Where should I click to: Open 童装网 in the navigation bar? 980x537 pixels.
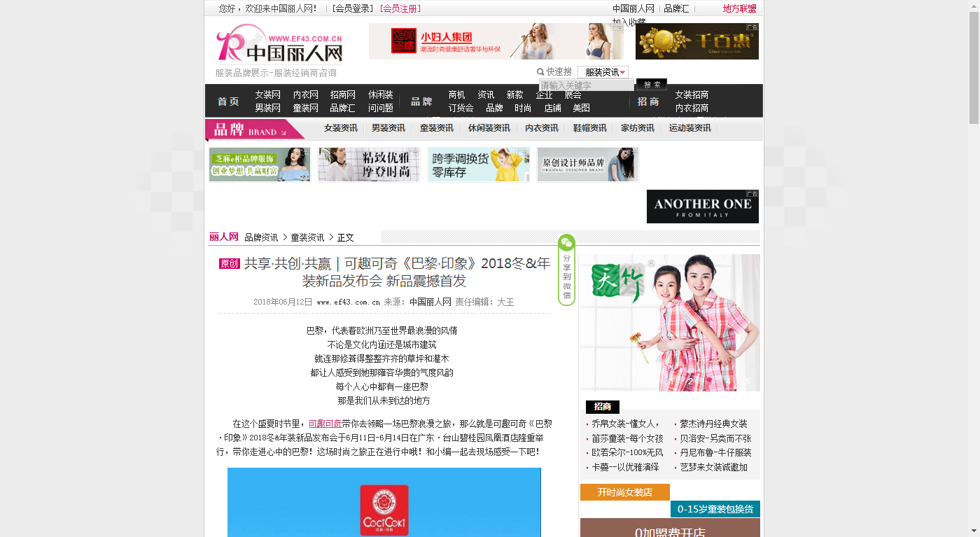306,108
